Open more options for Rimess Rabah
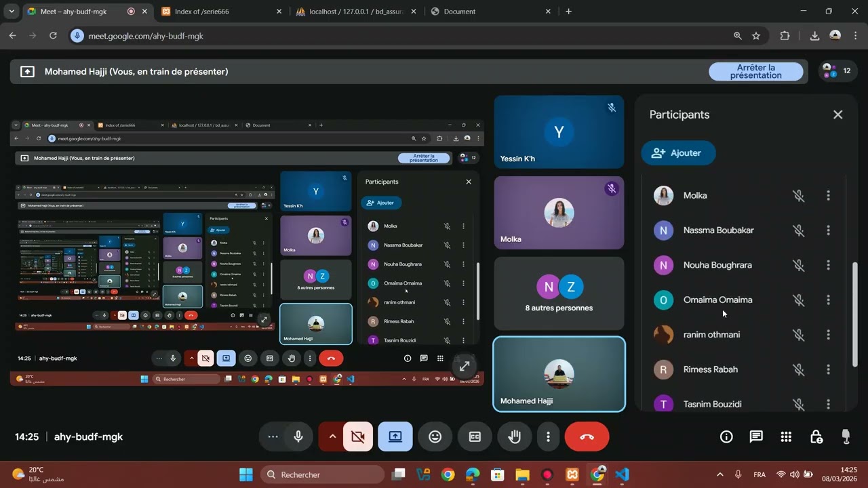The height and width of the screenshot is (488, 868). coord(828,369)
